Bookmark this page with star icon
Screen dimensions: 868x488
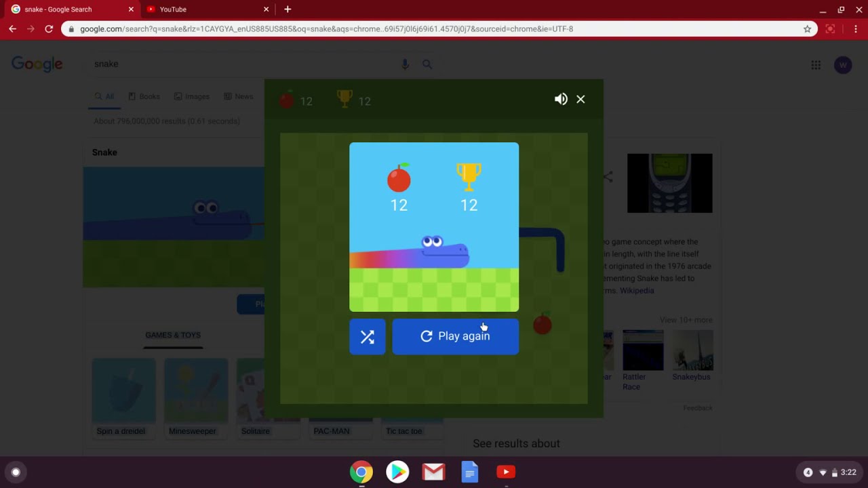807,29
